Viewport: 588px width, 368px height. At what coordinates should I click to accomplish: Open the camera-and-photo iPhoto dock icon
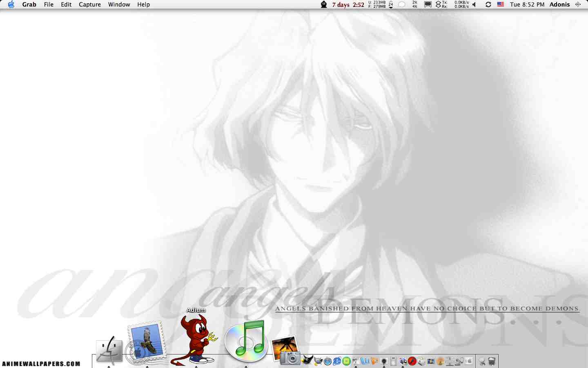[286, 350]
